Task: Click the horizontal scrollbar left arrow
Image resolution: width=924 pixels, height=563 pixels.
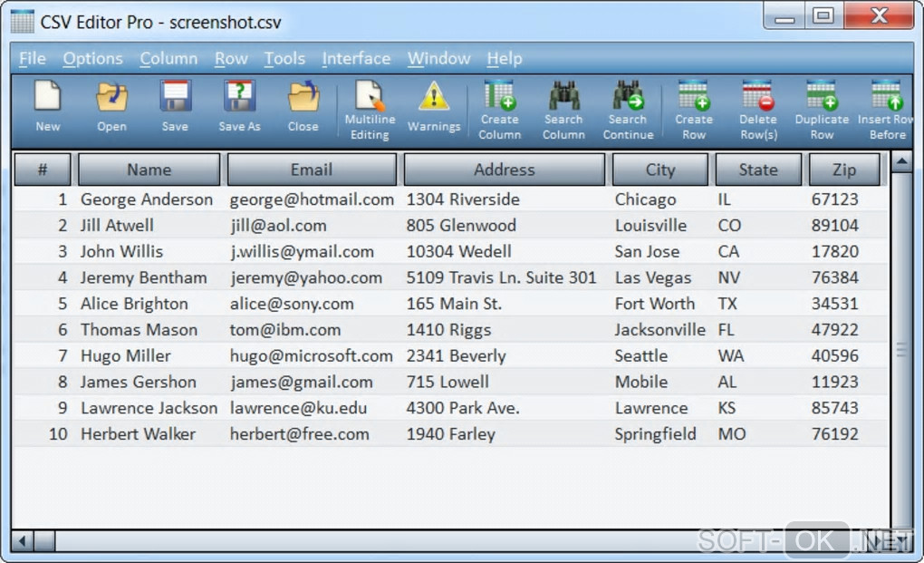Action: tap(23, 540)
